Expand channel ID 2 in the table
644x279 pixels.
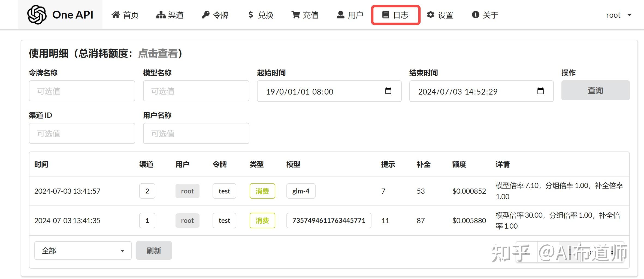pyautogui.click(x=147, y=191)
